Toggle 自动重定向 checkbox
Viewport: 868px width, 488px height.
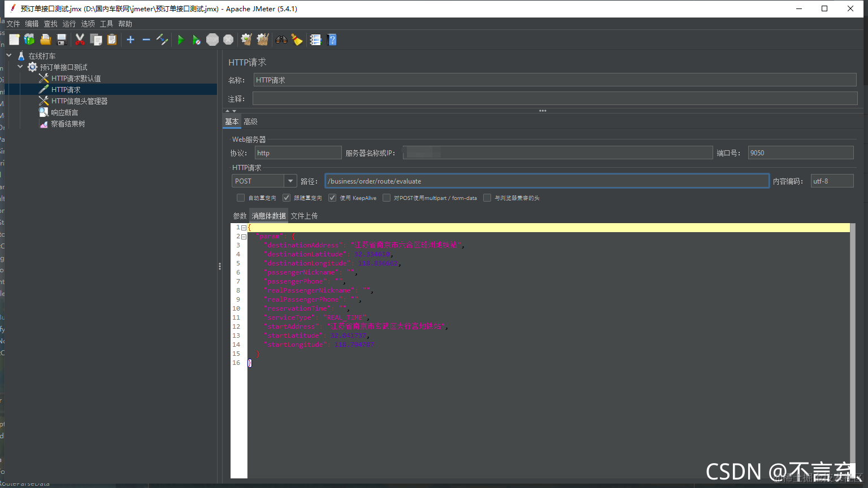pyautogui.click(x=241, y=198)
